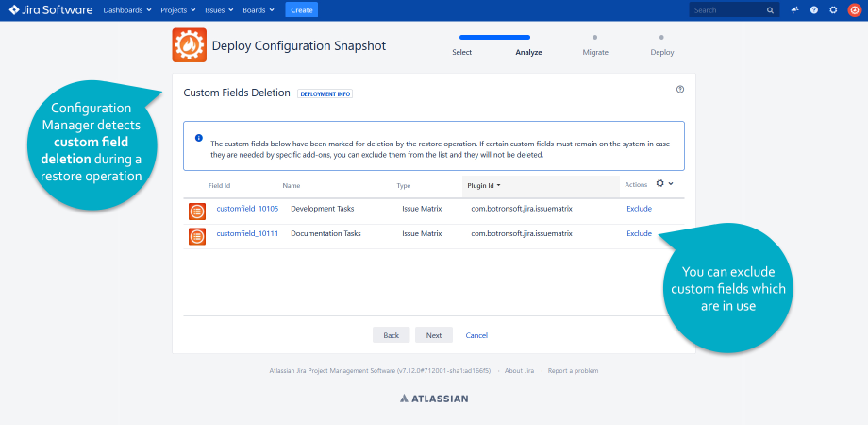Open the Issues menu
The height and width of the screenshot is (425, 868).
pos(219,10)
